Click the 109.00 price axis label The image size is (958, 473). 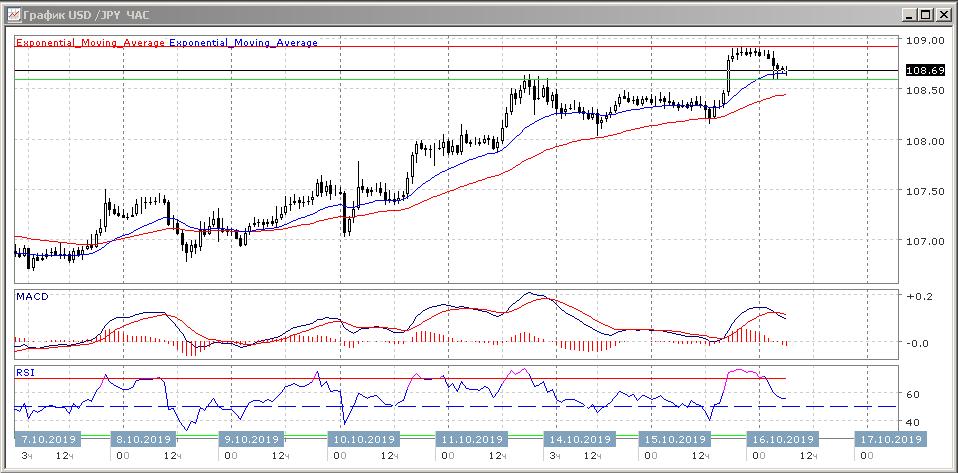point(924,41)
